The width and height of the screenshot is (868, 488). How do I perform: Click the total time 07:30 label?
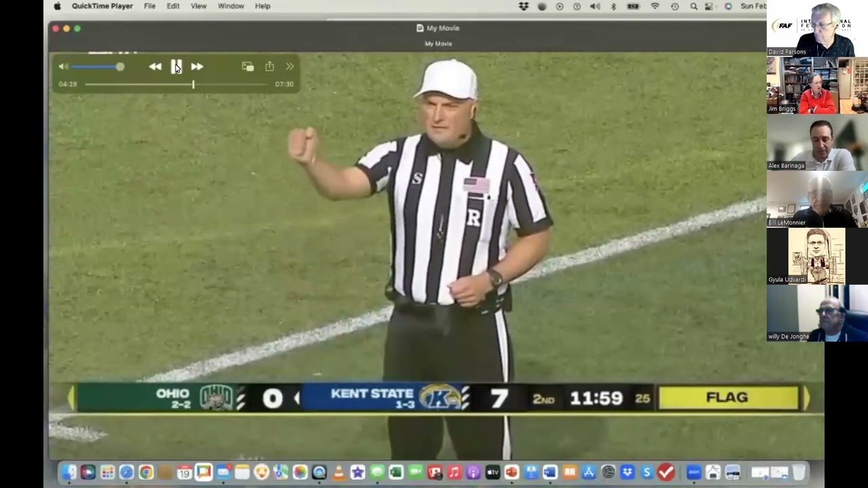(x=284, y=85)
